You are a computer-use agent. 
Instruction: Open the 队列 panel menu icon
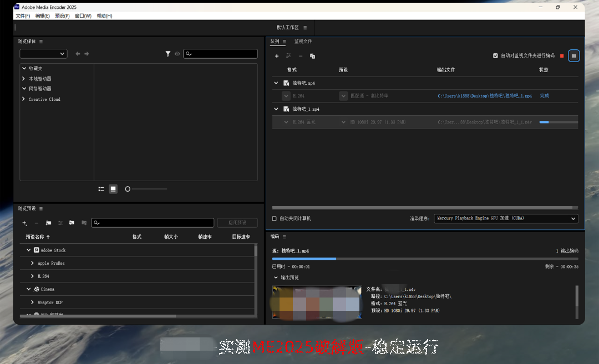284,42
